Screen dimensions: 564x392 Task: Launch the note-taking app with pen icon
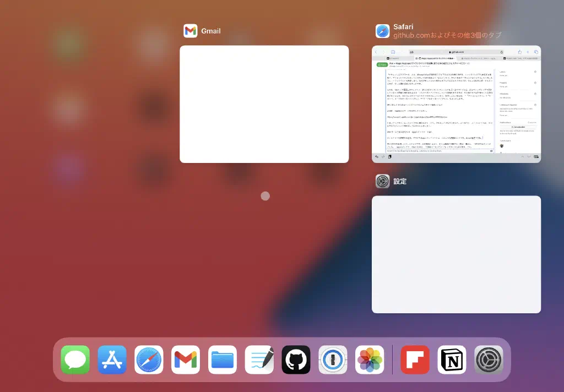[259, 360]
